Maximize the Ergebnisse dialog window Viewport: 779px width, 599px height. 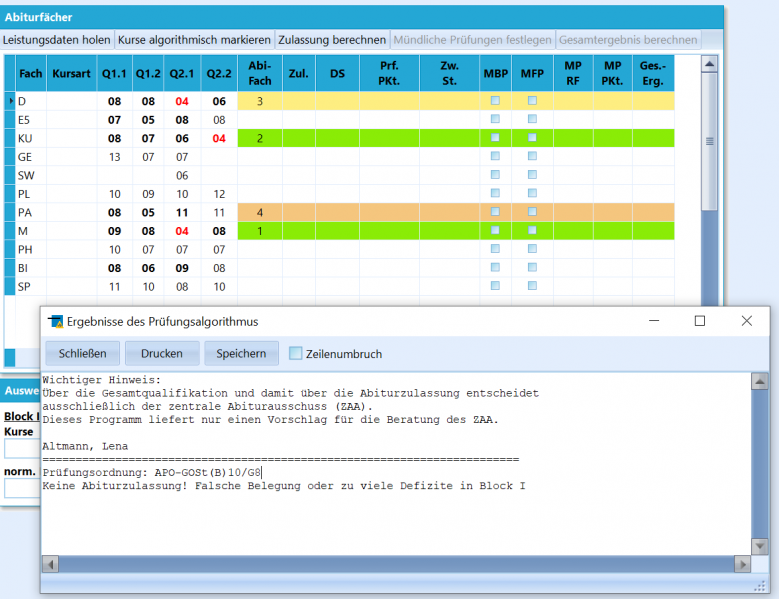pos(700,321)
